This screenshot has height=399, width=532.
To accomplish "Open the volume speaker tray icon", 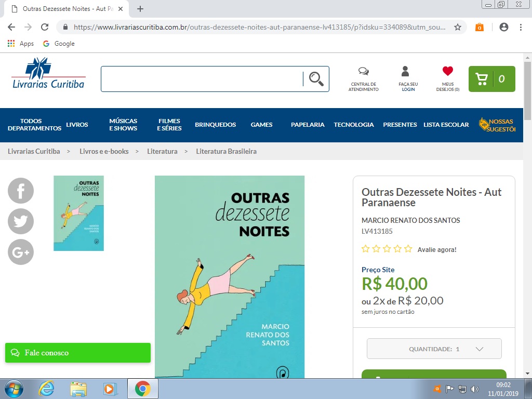I will point(475,389).
